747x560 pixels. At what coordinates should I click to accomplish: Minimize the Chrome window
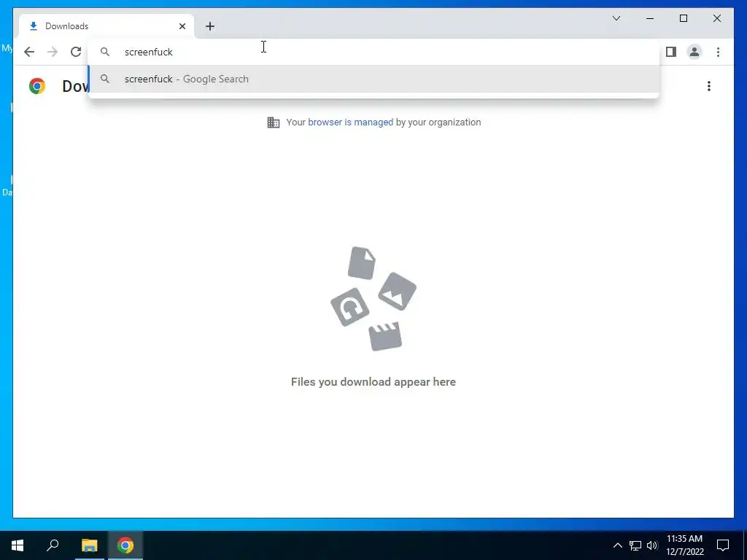point(650,18)
